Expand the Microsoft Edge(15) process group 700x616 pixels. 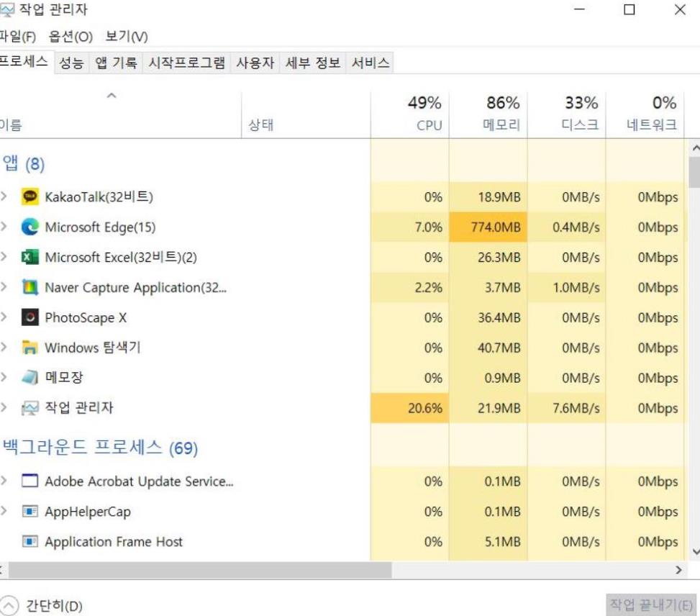(4, 227)
